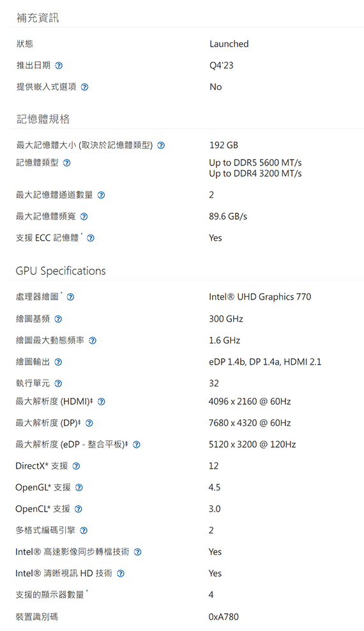364x631 pixels.
Task: Show tooltip for Intel 清晰視訊 HD 技術
Action: 120,574
